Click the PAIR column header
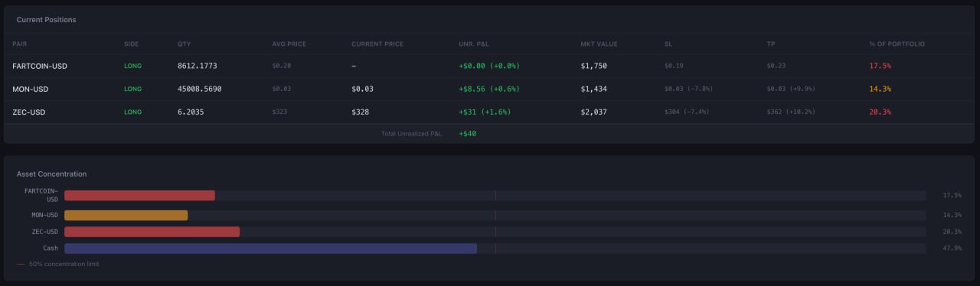The height and width of the screenshot is (286, 980). coord(20,44)
